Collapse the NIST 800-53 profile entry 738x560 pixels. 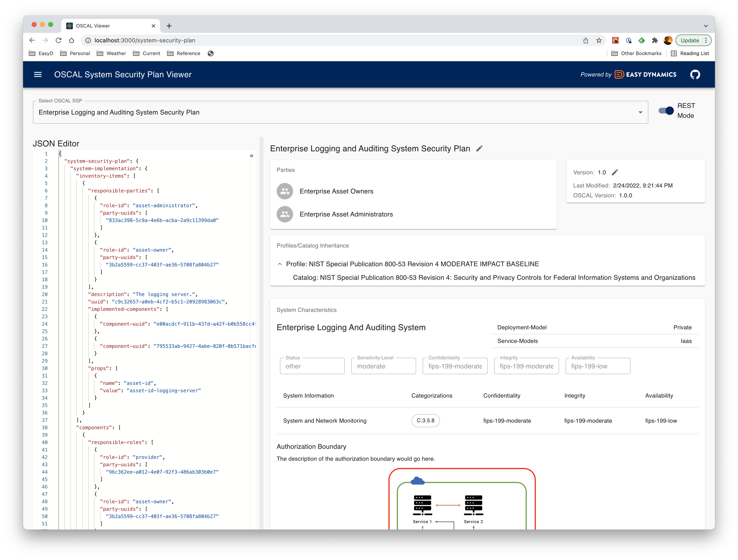point(280,264)
